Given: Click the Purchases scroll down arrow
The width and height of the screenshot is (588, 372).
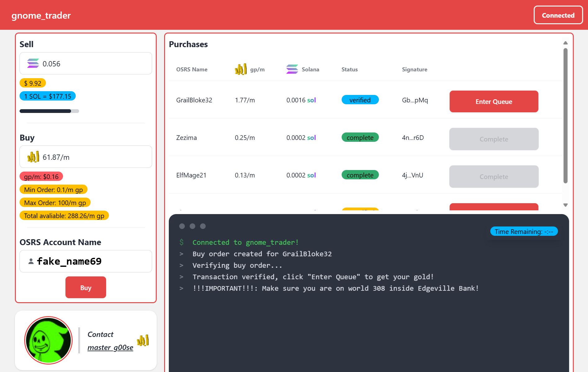Looking at the screenshot, I should [565, 205].
